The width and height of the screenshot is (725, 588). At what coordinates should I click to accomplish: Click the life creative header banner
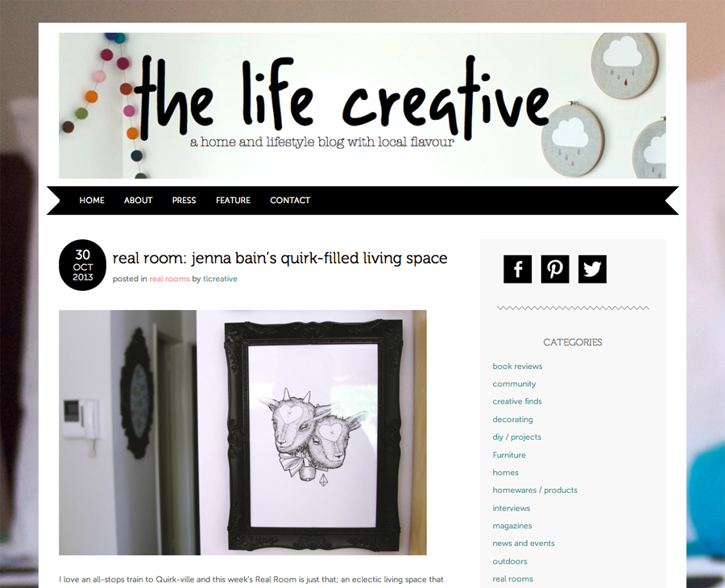tap(362, 106)
